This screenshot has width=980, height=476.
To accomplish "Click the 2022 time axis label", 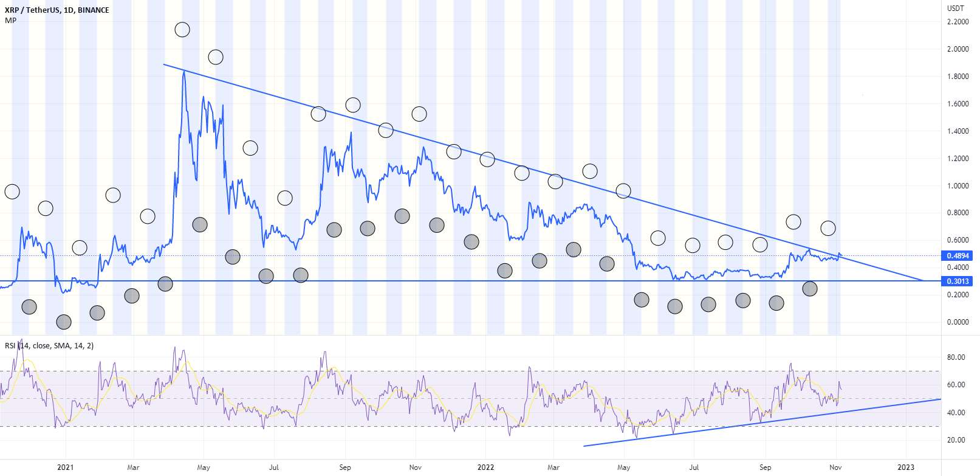I will (485, 467).
